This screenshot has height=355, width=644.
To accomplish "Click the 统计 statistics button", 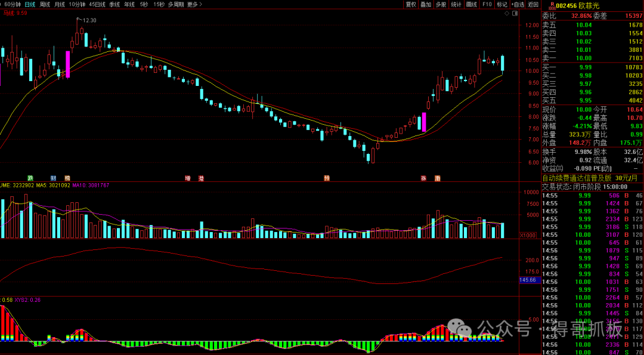I will [456, 5].
